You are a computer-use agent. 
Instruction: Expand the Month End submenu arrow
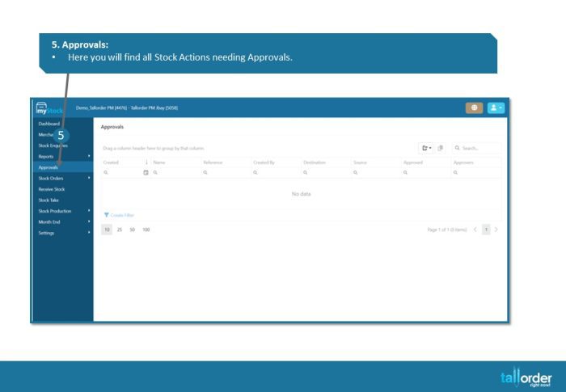(89, 221)
